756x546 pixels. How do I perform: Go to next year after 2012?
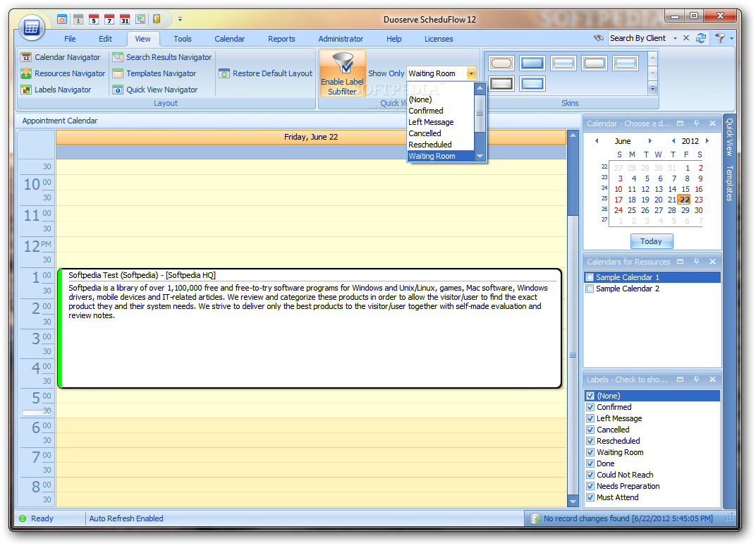click(x=707, y=141)
